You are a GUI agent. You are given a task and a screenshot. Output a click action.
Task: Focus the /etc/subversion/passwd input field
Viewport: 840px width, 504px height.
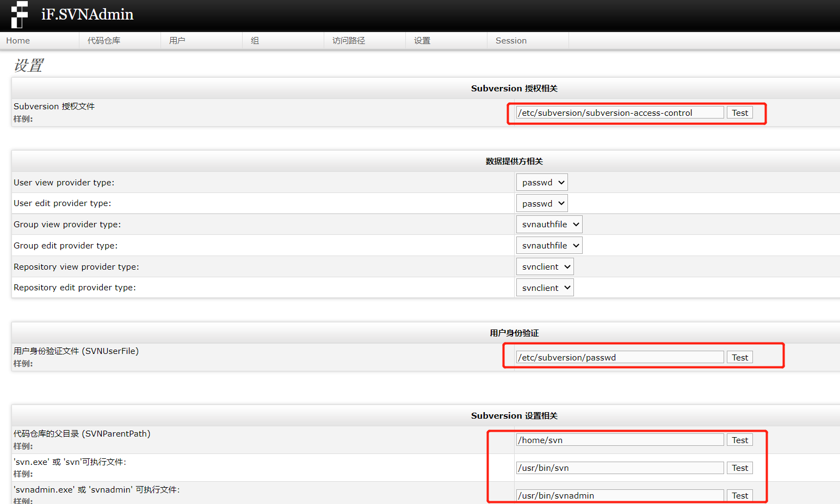620,357
